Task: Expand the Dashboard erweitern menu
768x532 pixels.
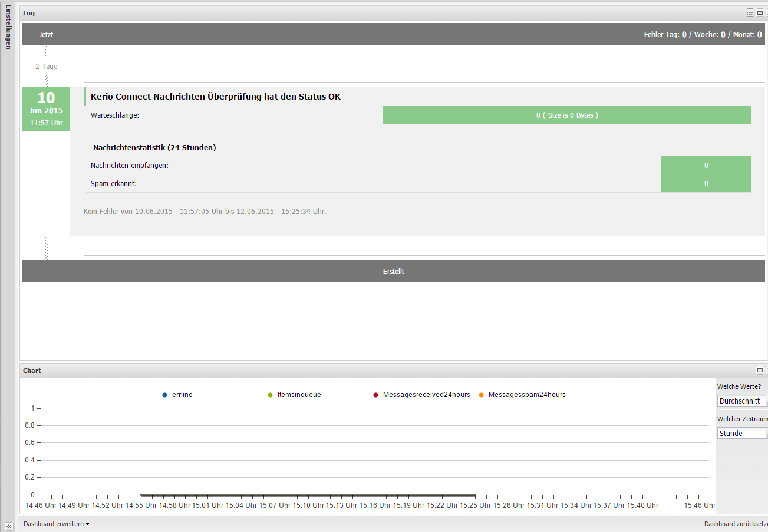Action: pyautogui.click(x=56, y=524)
